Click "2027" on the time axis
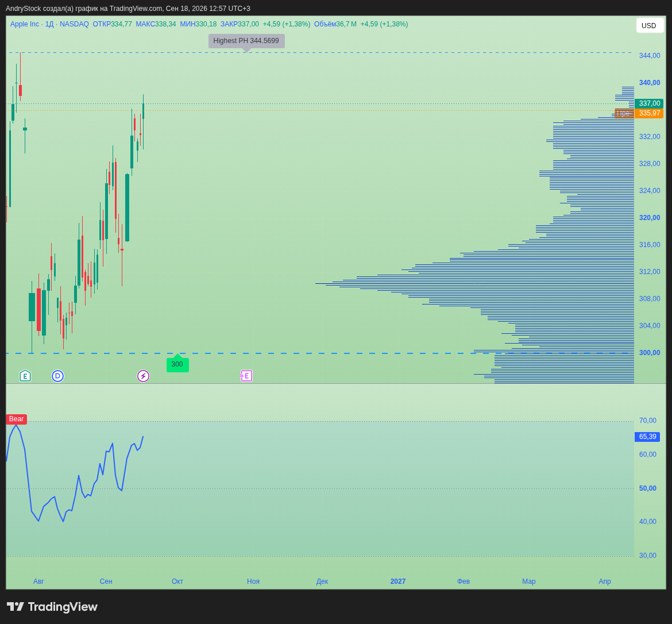672x624 pixels. [x=397, y=581]
